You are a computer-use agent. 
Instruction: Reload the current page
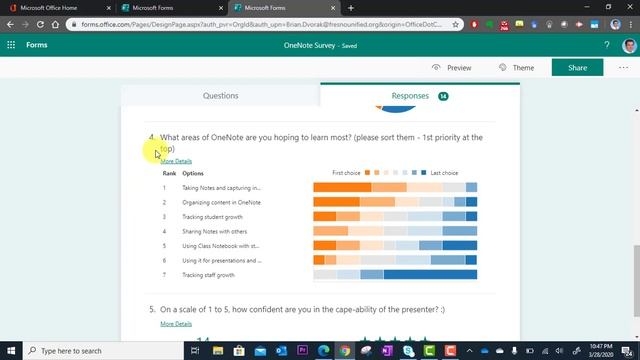[40, 24]
